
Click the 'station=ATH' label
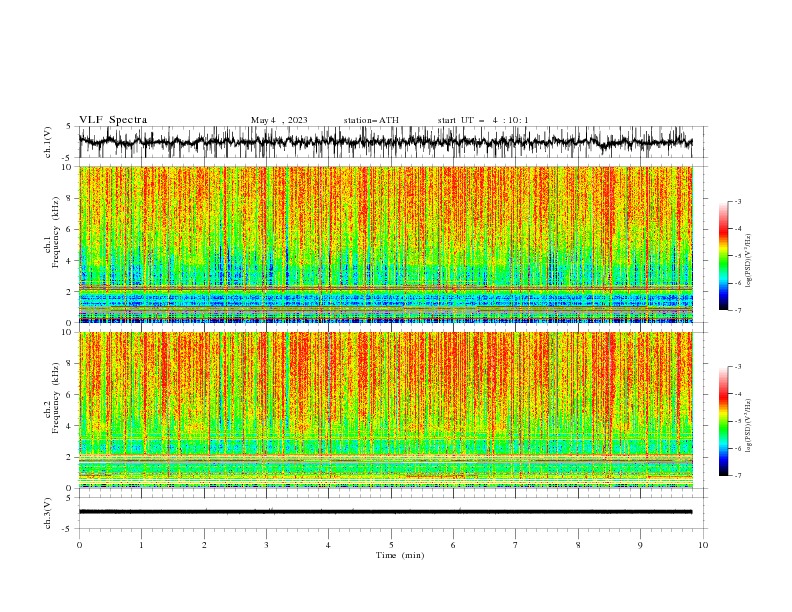tap(371, 120)
